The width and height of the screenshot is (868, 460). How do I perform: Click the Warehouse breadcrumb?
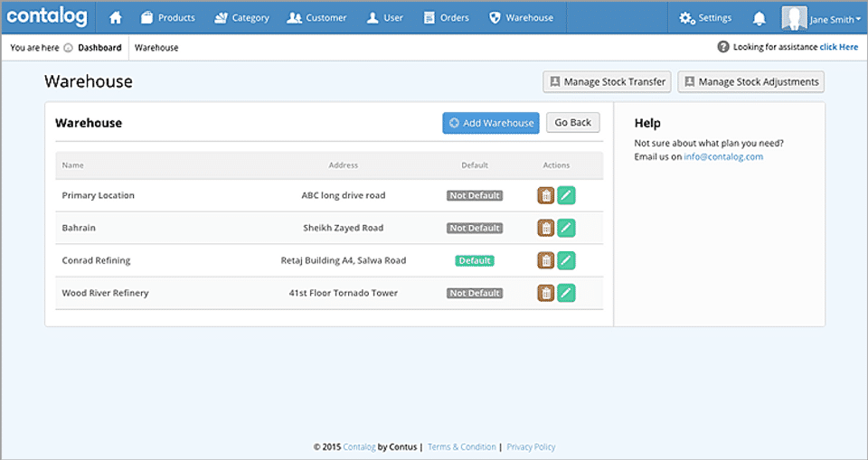pyautogui.click(x=156, y=48)
